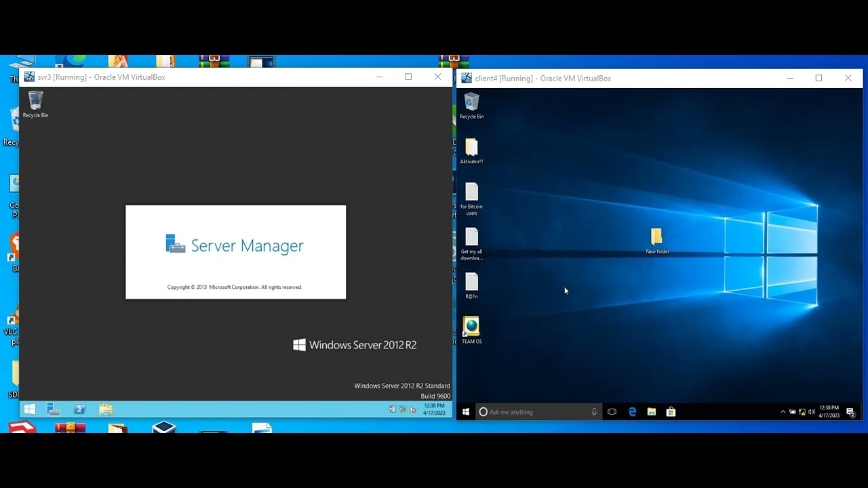Click svr3 tray action center flag icon
The height and width of the screenshot is (488, 868).
click(393, 409)
